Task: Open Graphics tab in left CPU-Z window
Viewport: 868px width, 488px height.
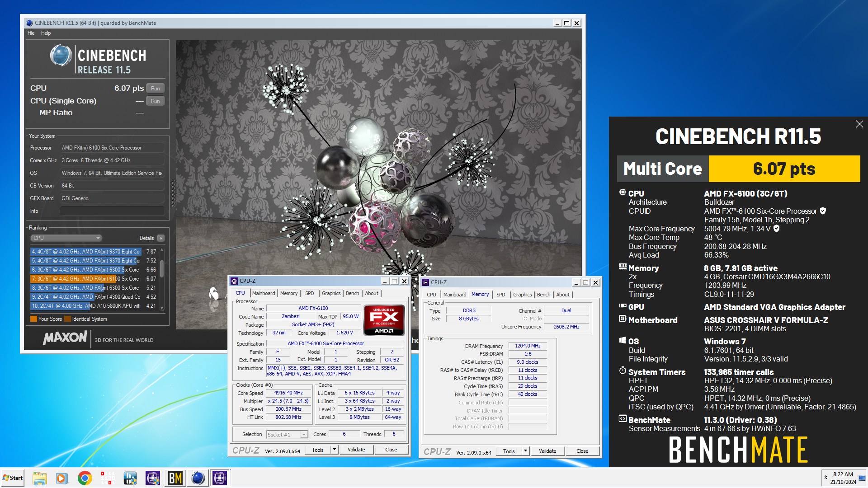Action: (331, 293)
